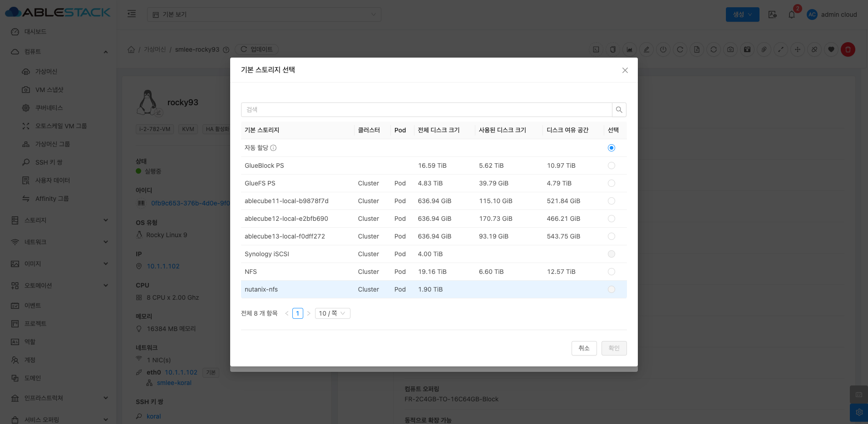This screenshot has width=868, height=424.
Task: Open 대시보드 in the sidebar
Action: click(x=35, y=32)
